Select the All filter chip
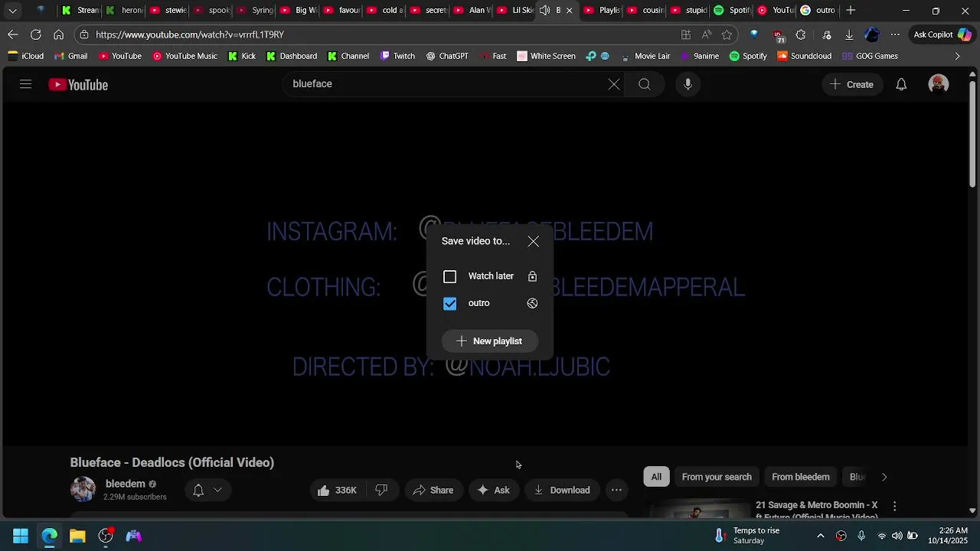 pyautogui.click(x=656, y=477)
